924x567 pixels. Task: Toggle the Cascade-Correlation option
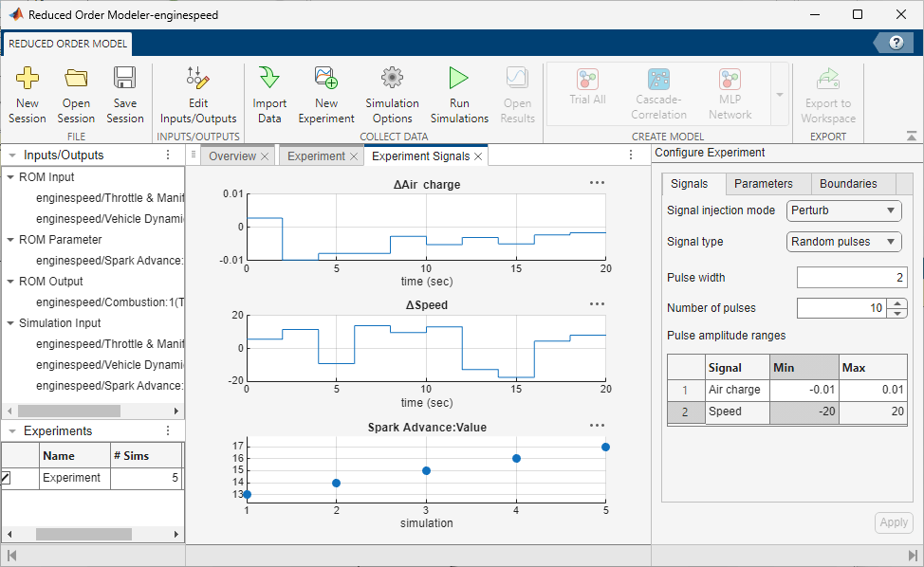(658, 92)
